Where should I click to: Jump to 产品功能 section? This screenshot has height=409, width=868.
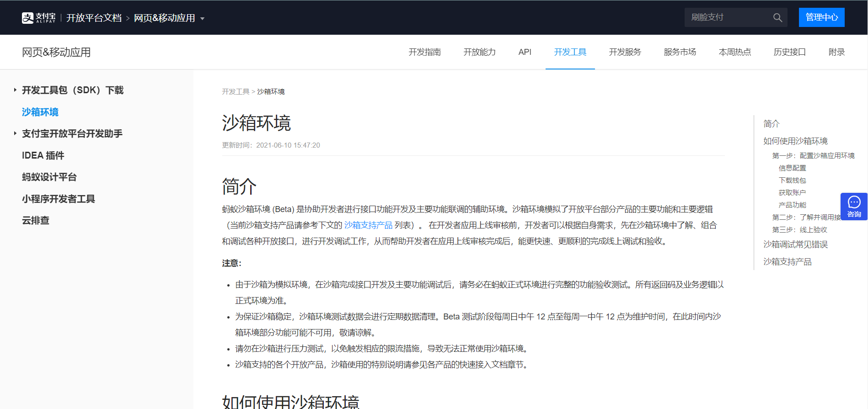pyautogui.click(x=792, y=205)
